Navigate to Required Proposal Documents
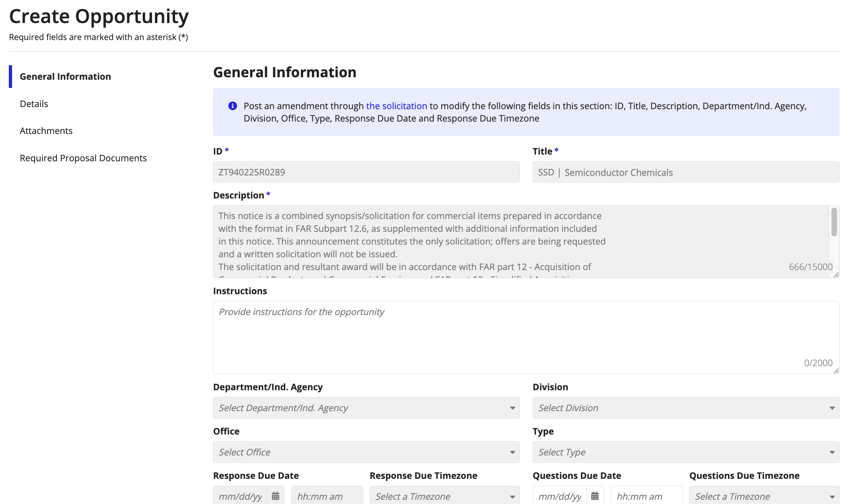The width and height of the screenshot is (852, 504). [x=83, y=158]
